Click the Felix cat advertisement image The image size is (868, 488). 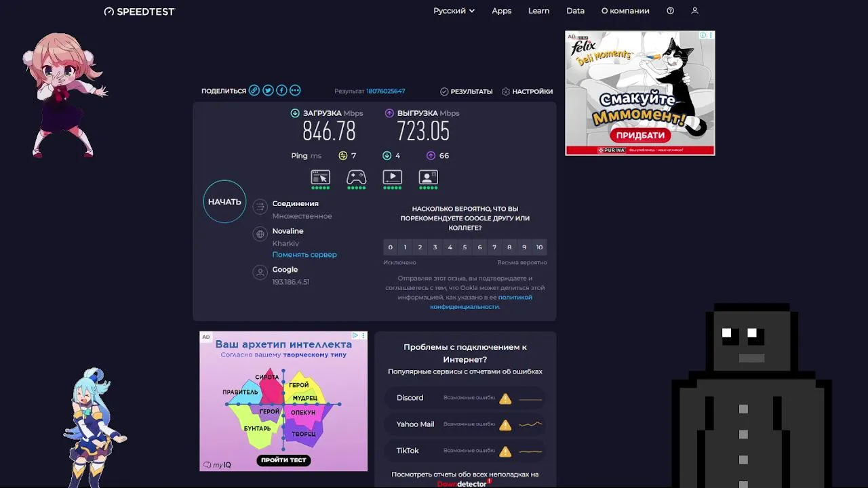click(640, 93)
